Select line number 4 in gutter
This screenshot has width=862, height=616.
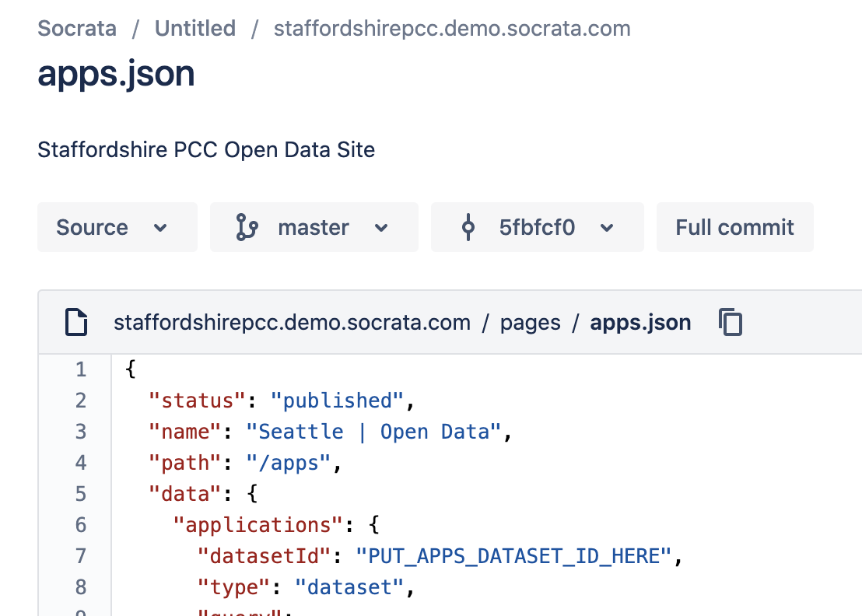click(81, 463)
